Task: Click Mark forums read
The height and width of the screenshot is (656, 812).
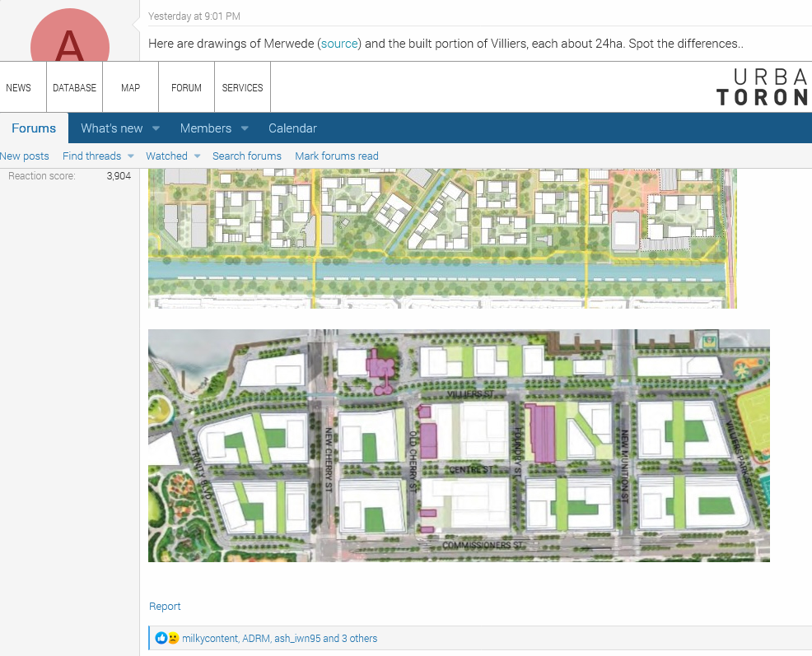Action: [337, 156]
